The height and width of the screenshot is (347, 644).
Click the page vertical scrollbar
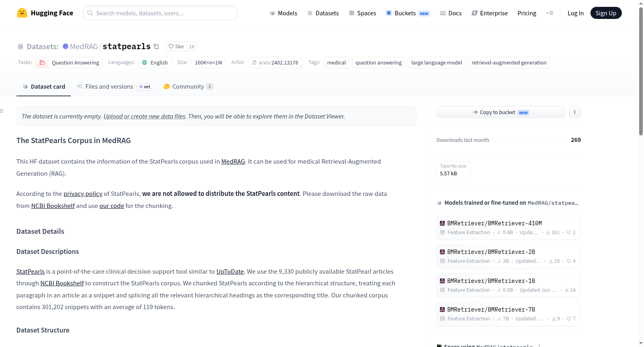tap(641, 71)
